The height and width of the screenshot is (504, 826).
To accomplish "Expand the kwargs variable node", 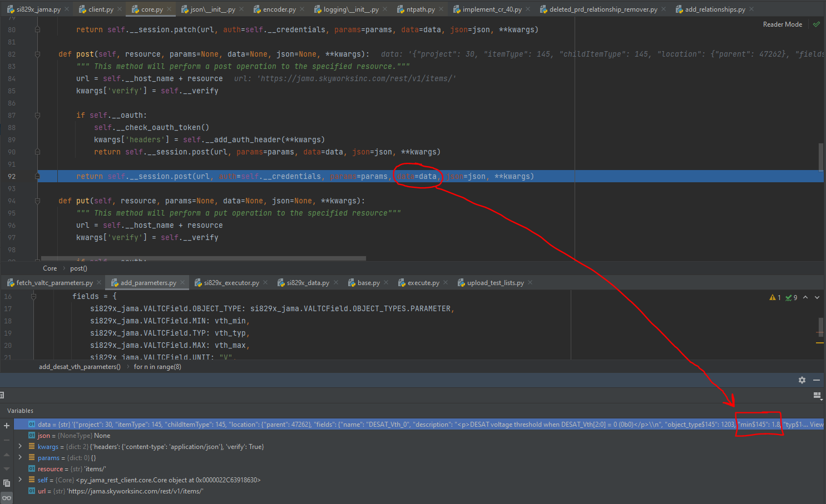I will (x=21, y=446).
